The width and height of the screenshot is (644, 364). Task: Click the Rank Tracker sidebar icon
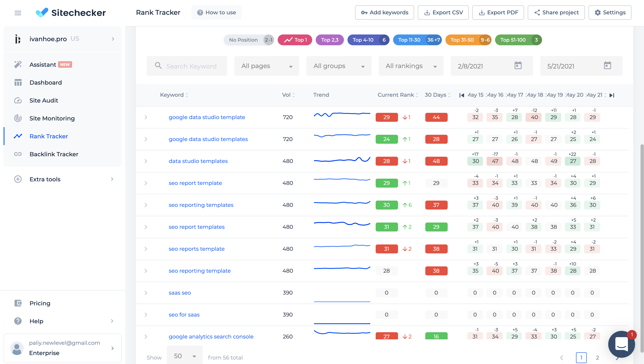17,136
